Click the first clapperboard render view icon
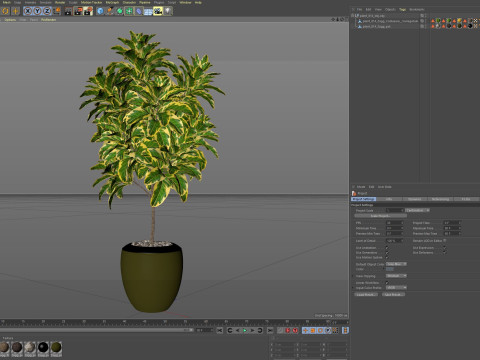The height and width of the screenshot is (360, 480). pyautogui.click(x=68, y=11)
